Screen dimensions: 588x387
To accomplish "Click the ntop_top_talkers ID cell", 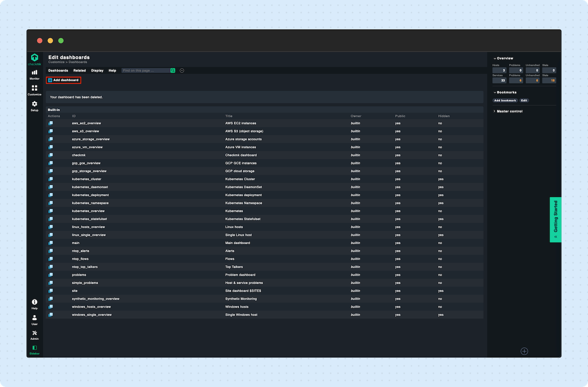I will (85, 267).
